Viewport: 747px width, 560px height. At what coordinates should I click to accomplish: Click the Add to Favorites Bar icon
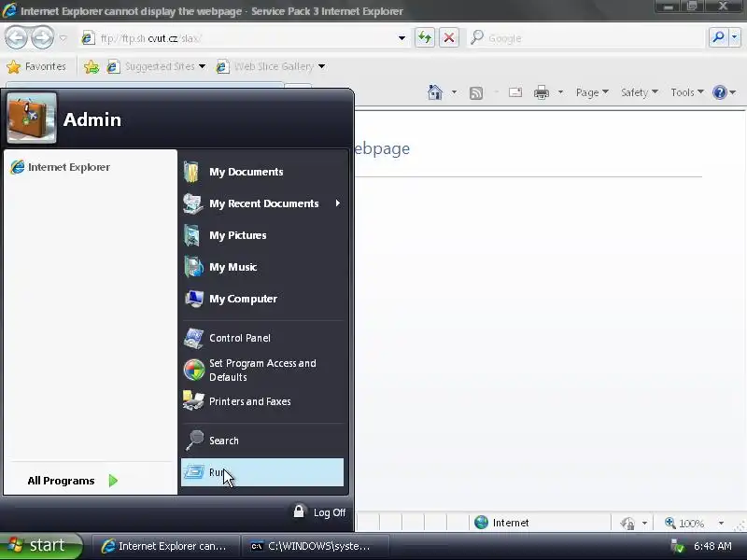pyautogui.click(x=92, y=67)
